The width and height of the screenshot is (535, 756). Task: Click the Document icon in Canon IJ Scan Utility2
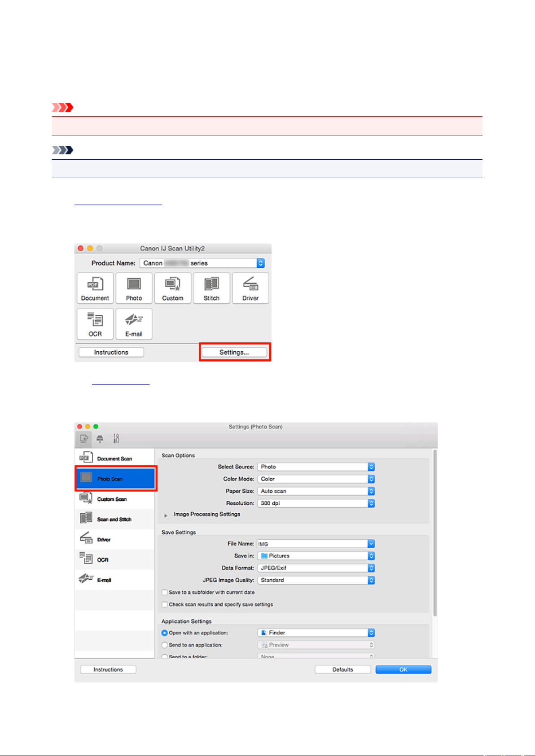[95, 288]
